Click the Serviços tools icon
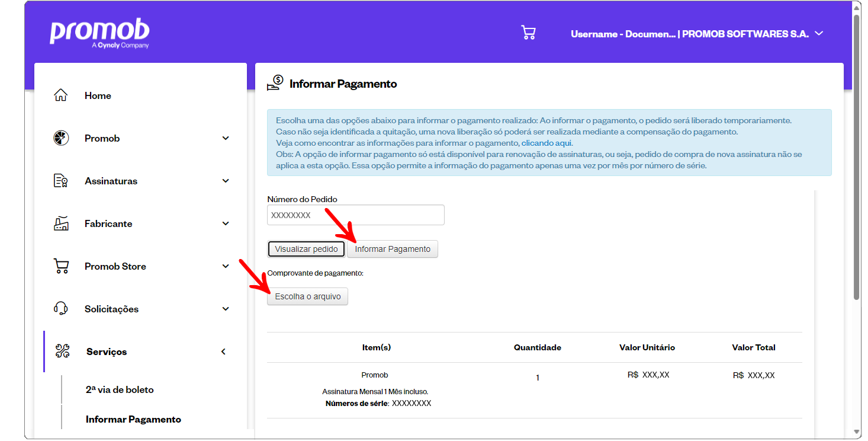The width and height of the screenshot is (868, 441). [x=63, y=351]
